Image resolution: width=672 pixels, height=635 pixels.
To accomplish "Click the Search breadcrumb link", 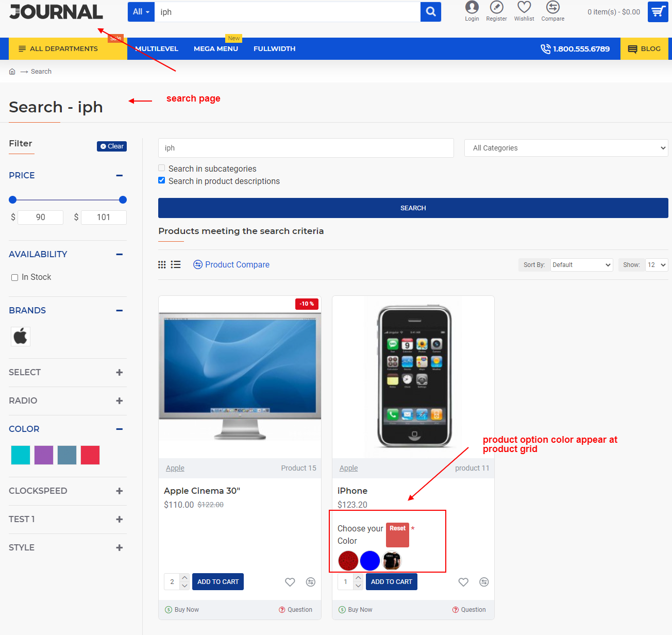I will click(41, 72).
